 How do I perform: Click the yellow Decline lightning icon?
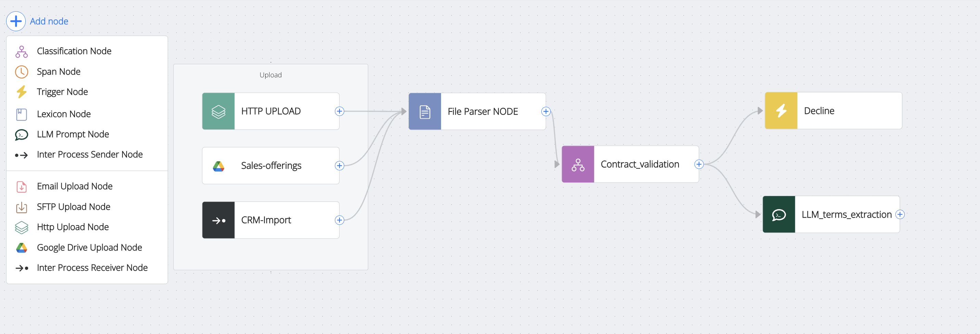point(781,111)
